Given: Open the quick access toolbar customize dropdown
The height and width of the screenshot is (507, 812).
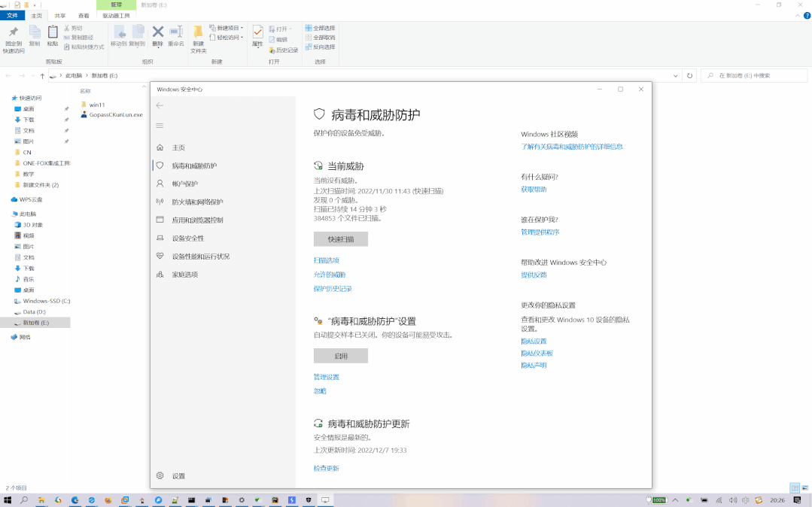Looking at the screenshot, I should pyautogui.click(x=35, y=5).
